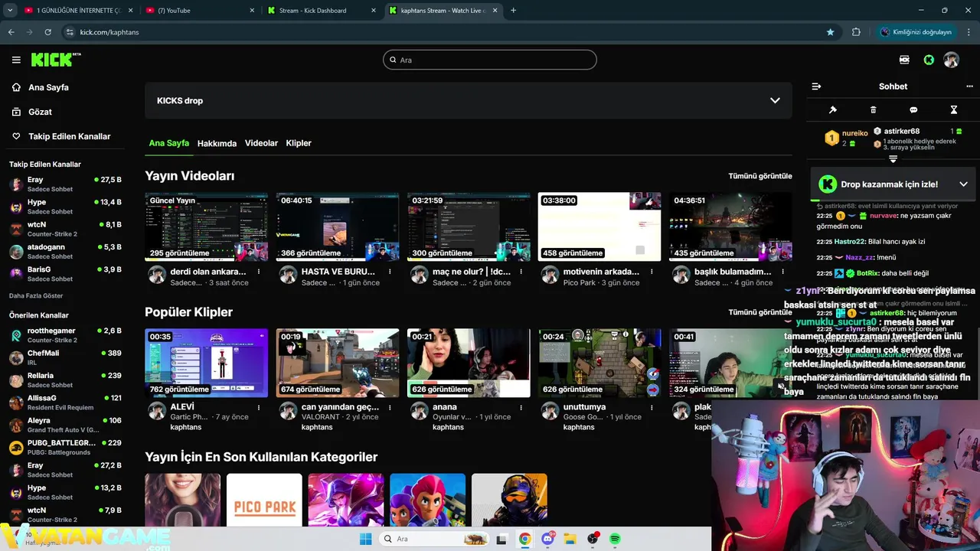
Task: Open the profile avatar menu
Action: 951,60
